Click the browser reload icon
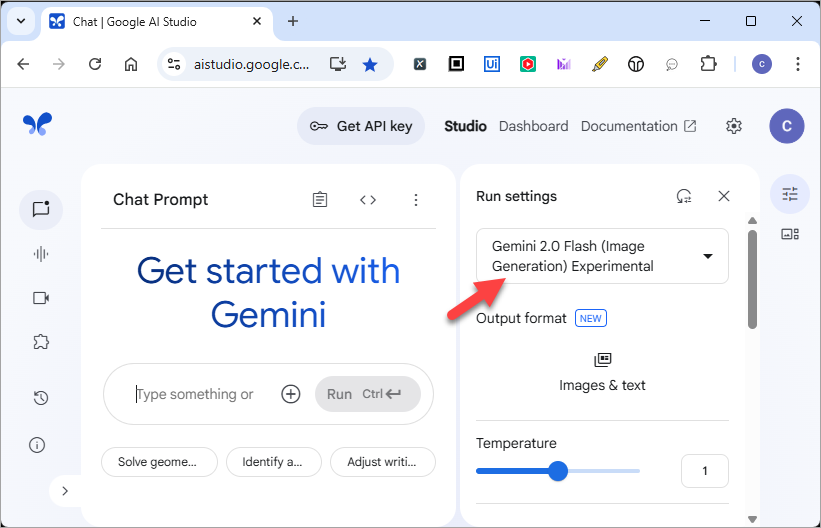 click(95, 64)
